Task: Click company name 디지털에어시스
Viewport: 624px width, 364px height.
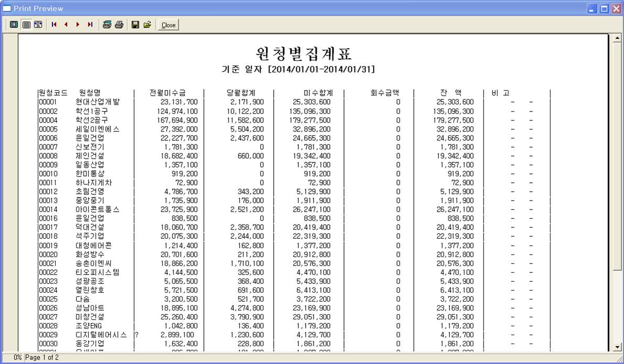Action: (x=102, y=335)
